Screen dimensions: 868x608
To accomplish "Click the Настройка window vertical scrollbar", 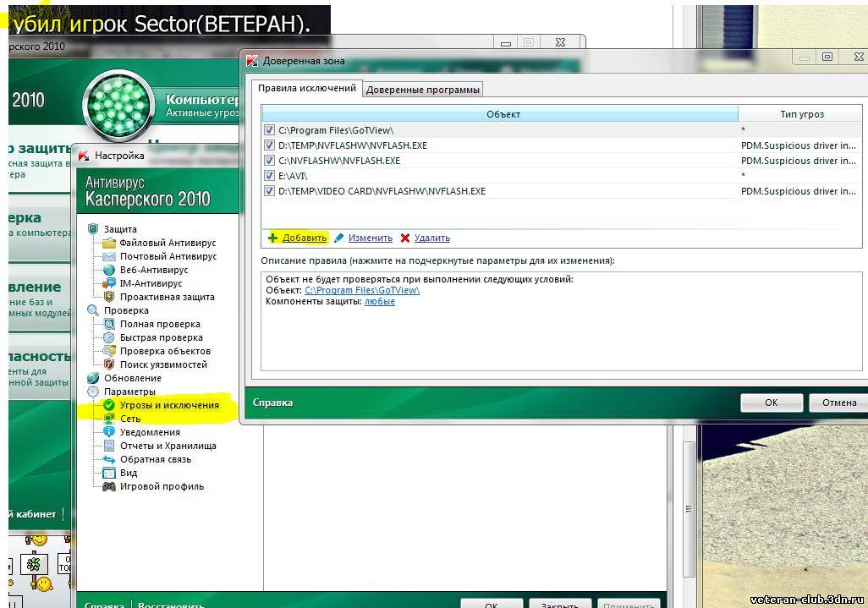I will (x=689, y=509).
